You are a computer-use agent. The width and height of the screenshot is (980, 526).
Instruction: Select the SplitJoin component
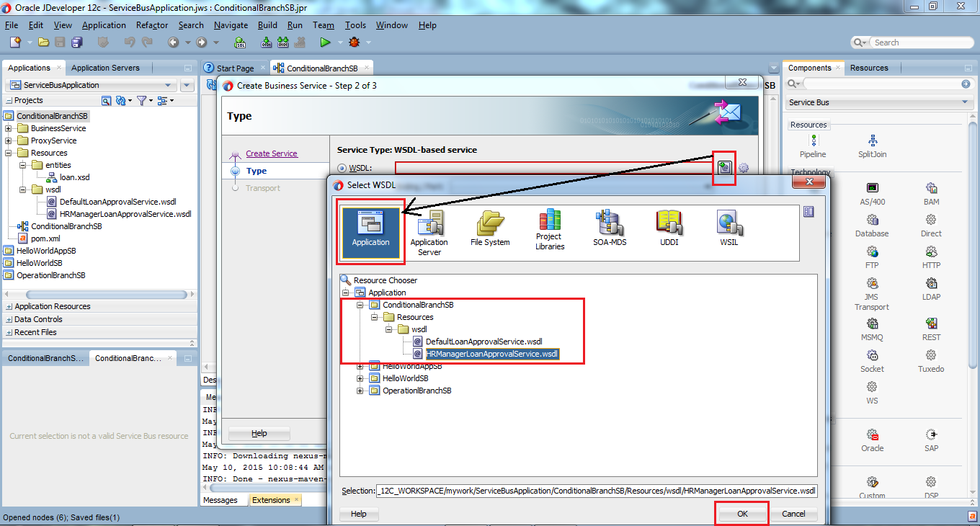tap(873, 144)
